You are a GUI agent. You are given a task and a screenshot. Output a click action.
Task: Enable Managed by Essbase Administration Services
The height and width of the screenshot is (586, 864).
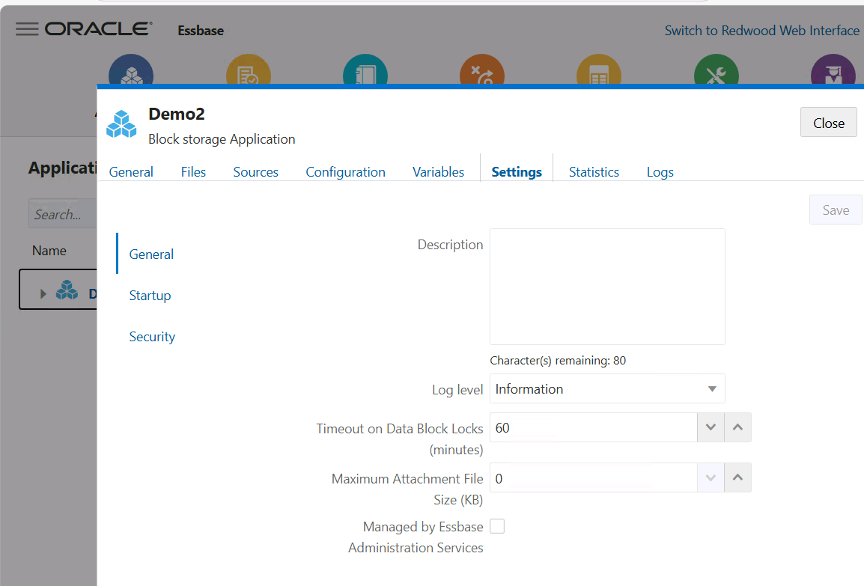point(497,526)
